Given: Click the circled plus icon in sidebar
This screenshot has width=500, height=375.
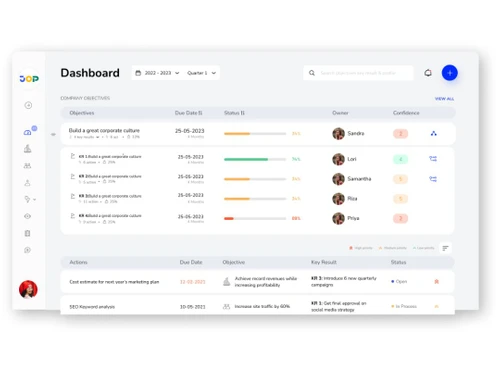Looking at the screenshot, I should pos(28,105).
